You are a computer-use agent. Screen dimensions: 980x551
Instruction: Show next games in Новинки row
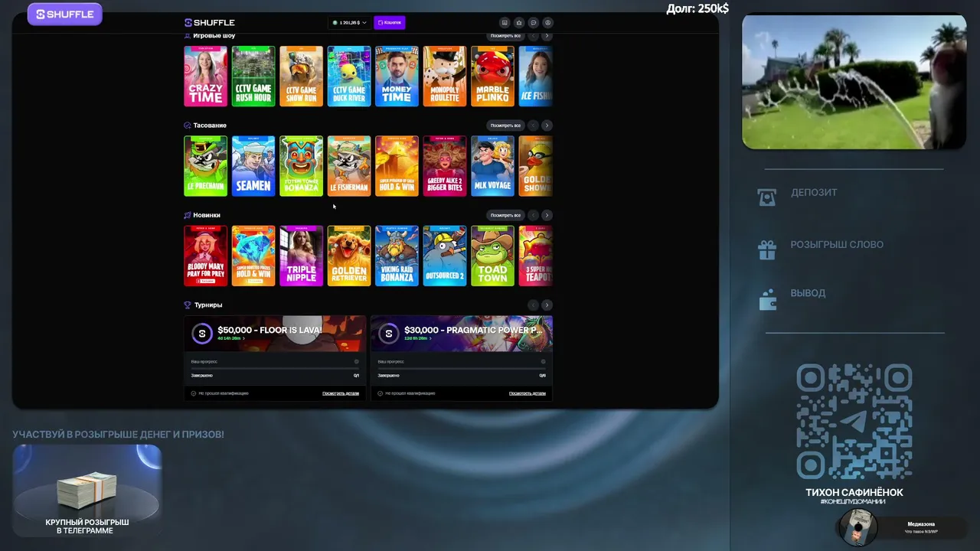(x=547, y=215)
